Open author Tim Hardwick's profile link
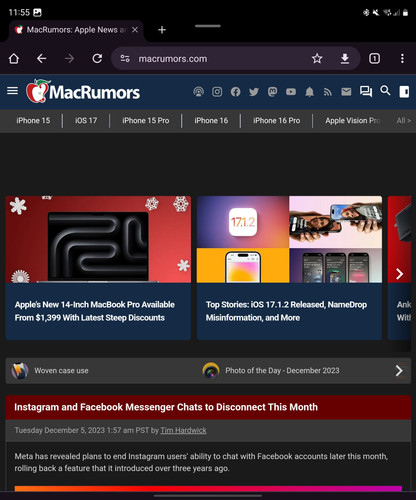 (183, 430)
